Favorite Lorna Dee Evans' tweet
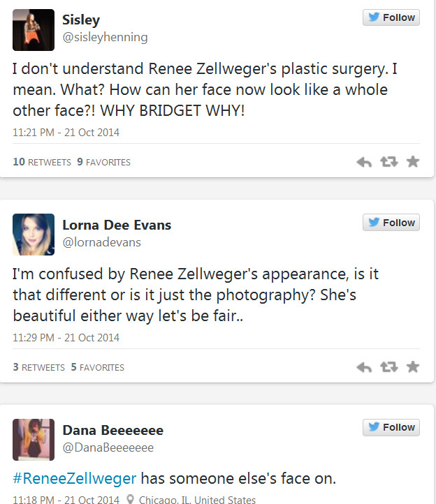Screen dimensions: 436x504 pos(412,367)
